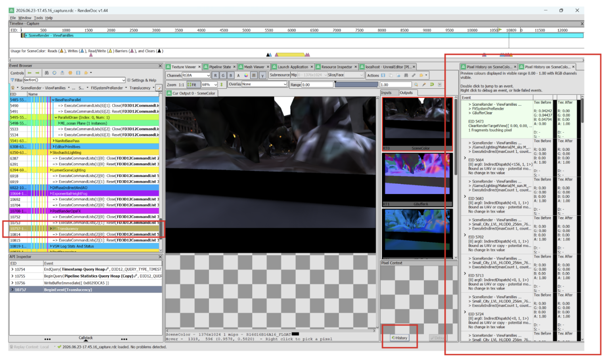The height and width of the screenshot is (364, 609).
Task: Save texture using Actions disk icon
Action: click(x=383, y=75)
